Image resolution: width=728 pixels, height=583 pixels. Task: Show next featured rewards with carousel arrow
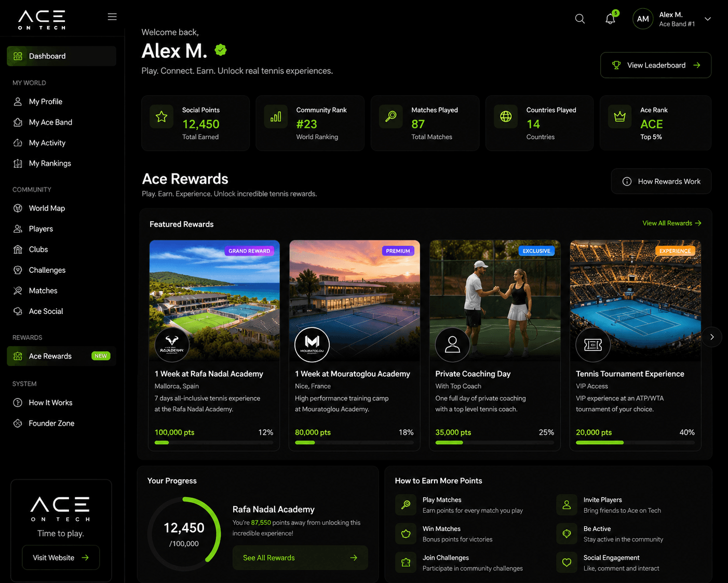(712, 337)
